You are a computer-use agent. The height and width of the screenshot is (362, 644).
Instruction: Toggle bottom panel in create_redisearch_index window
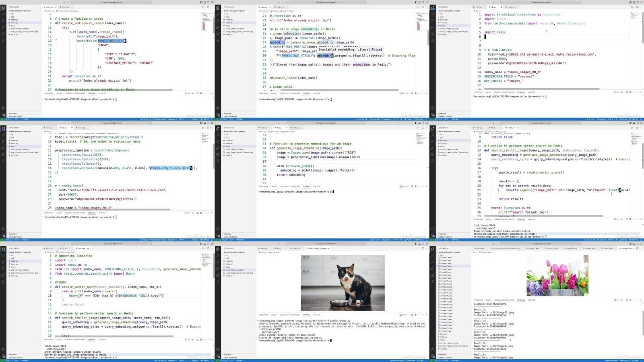point(204,2)
